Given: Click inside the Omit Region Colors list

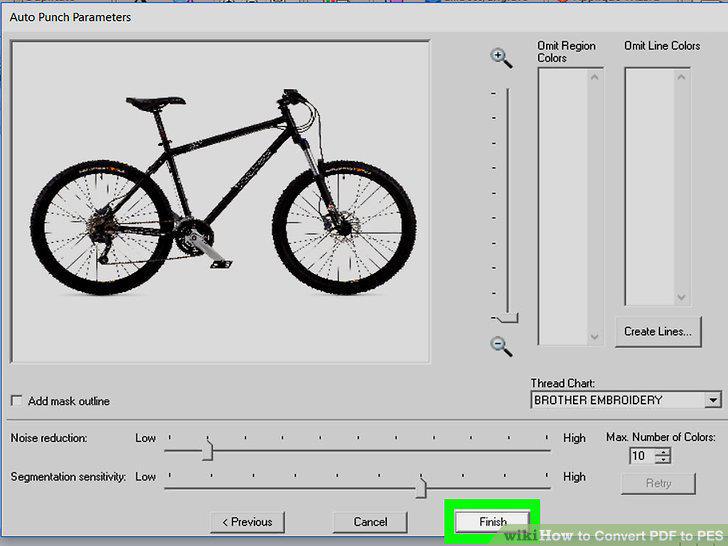Looking at the screenshot, I should coord(563,207).
